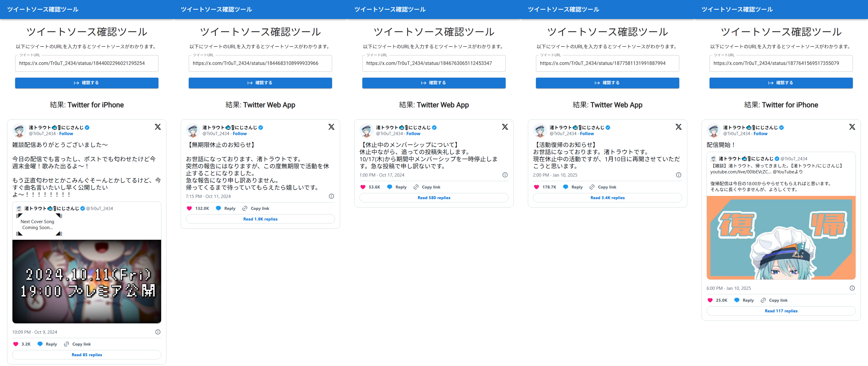Follow from the 雑談配信ありがとうございました tweet
This screenshot has width=868, height=366.
click(66, 134)
